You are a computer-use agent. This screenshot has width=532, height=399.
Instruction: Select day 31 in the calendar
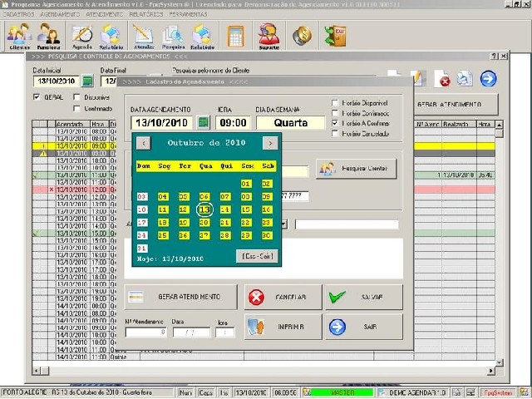(142, 249)
